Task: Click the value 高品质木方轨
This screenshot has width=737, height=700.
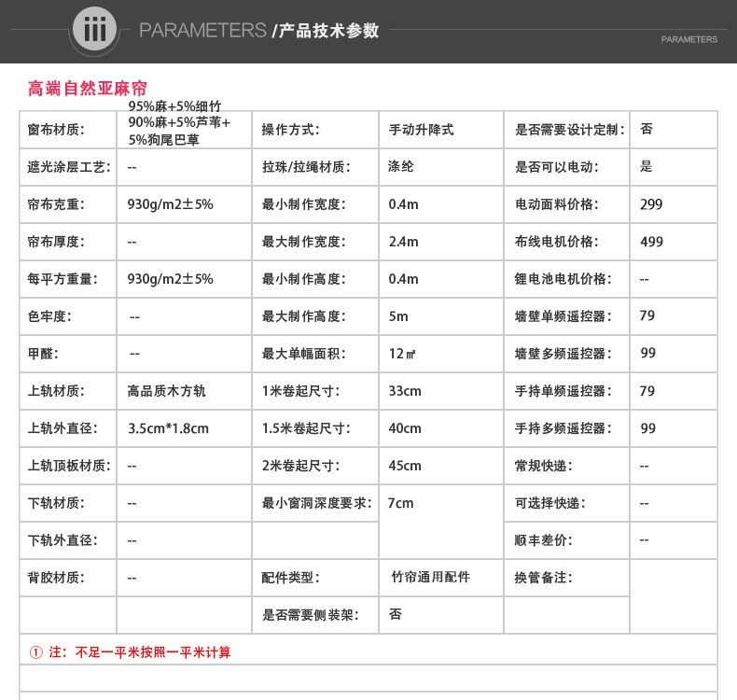Action: click(x=166, y=391)
